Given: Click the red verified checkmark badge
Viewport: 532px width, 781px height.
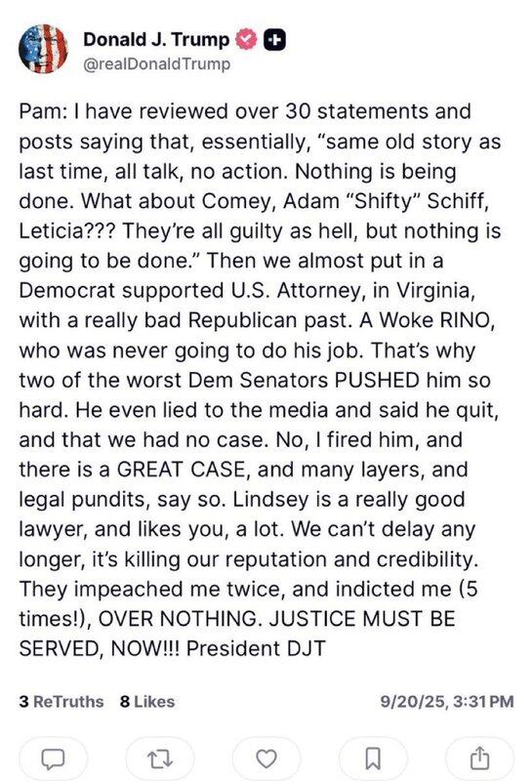Looking at the screenshot, I should [x=246, y=40].
